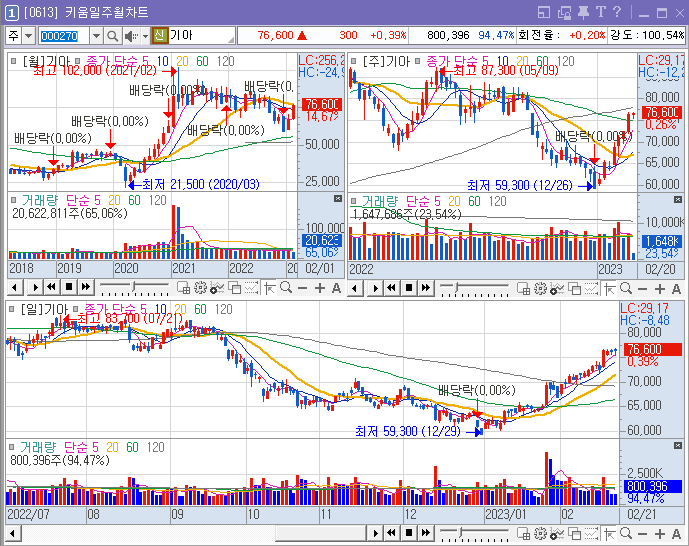This screenshot has height=546, width=689.
Task: Toggle the pin window icon
Action: (583, 12)
